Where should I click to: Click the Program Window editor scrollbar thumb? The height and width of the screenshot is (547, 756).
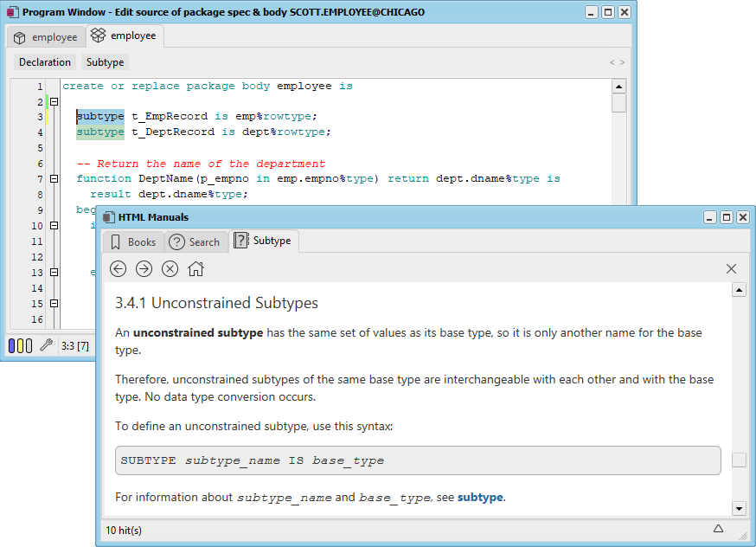(x=618, y=104)
